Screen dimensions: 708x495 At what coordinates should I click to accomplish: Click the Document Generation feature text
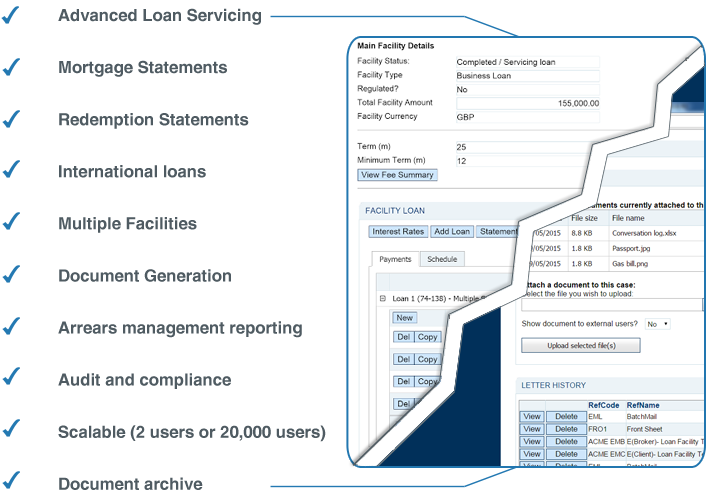click(x=145, y=276)
